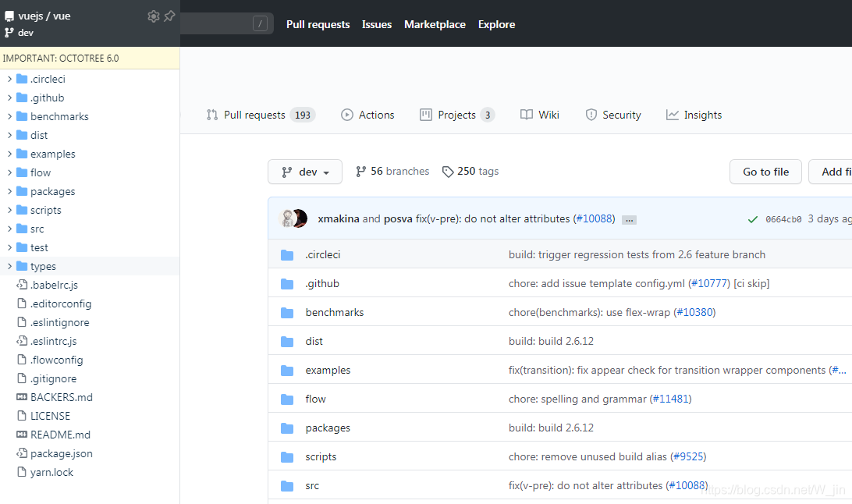
Task: Click the branch icon next to dev in sidebar
Action: pos(9,33)
